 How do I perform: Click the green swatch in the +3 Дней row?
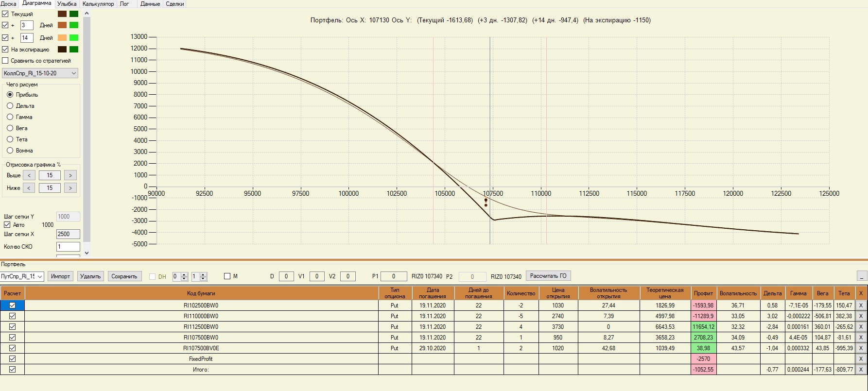pyautogui.click(x=74, y=25)
